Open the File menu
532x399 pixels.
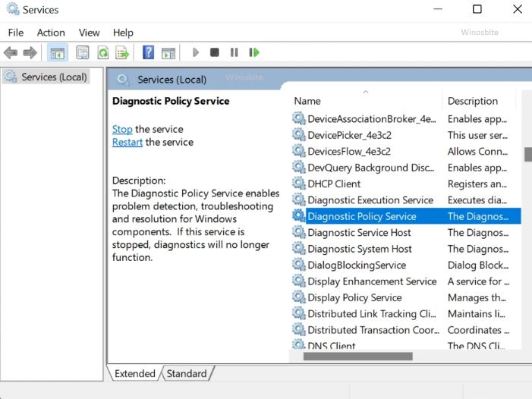16,33
